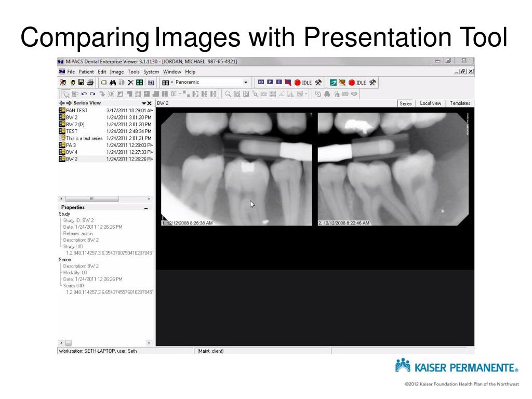The image size is (532, 399).
Task: Select the PAN TEST series row
Action: (106, 110)
